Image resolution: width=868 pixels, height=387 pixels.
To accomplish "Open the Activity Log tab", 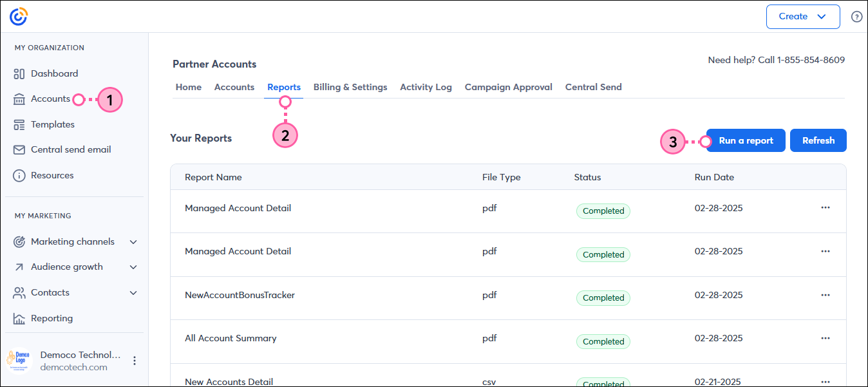I will tap(426, 87).
